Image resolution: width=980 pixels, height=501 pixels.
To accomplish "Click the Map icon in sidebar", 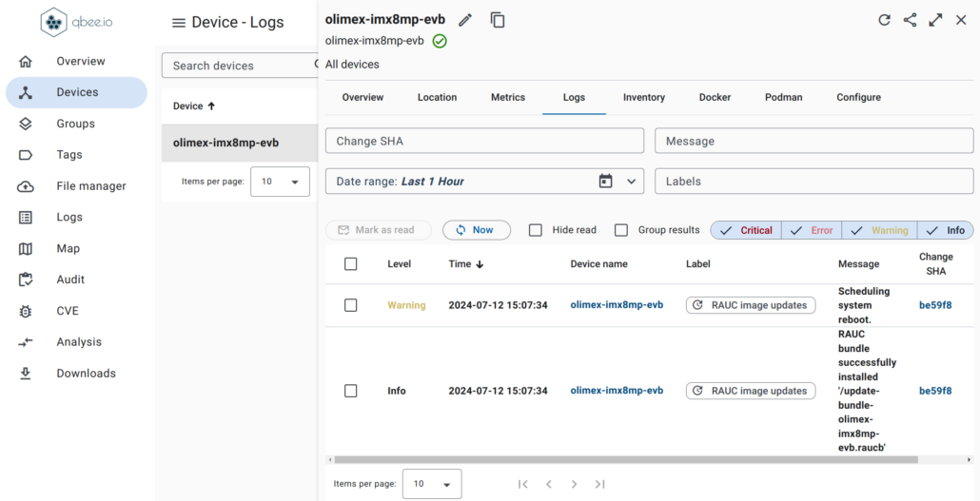I will point(25,249).
